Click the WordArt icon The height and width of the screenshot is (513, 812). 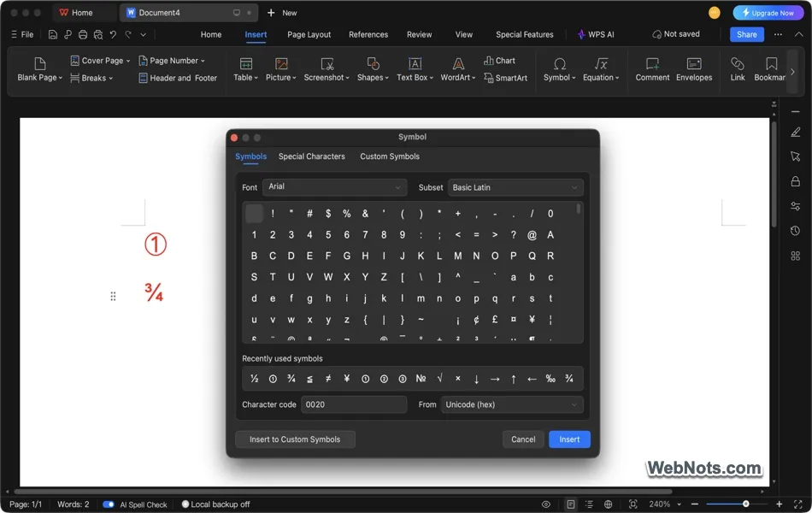tap(458, 68)
